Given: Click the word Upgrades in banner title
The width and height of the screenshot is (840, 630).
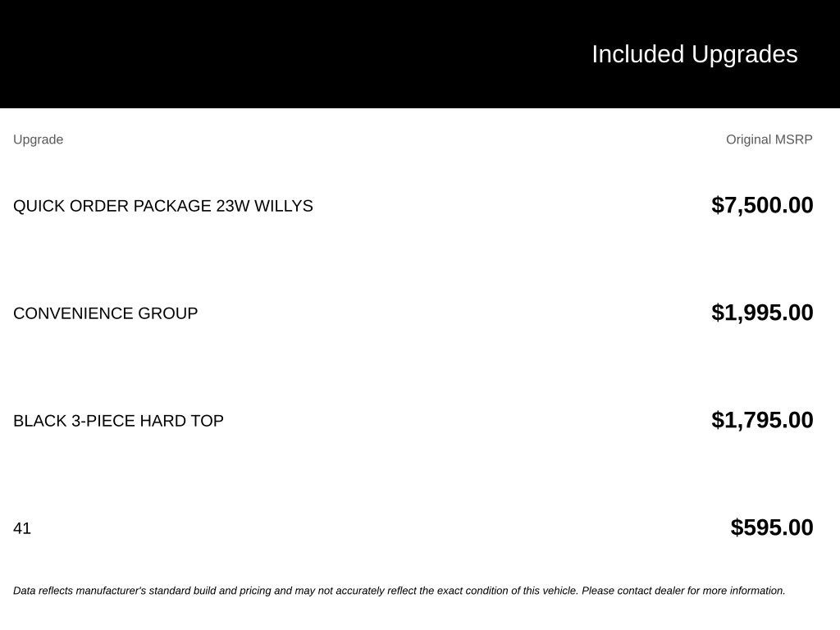Looking at the screenshot, I should point(744,54).
